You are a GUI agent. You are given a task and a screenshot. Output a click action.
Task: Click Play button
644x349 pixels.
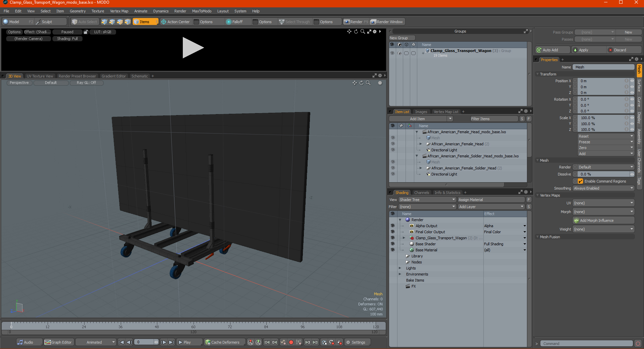click(x=189, y=342)
